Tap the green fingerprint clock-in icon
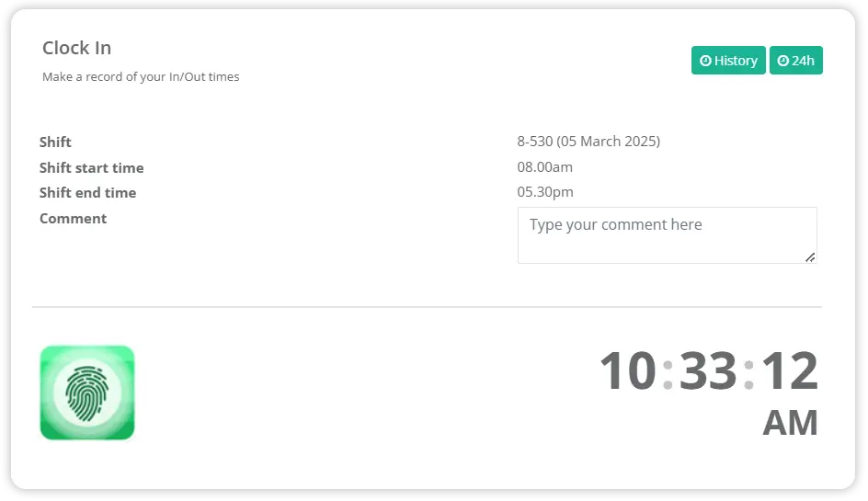The height and width of the screenshot is (501, 868). tap(87, 393)
